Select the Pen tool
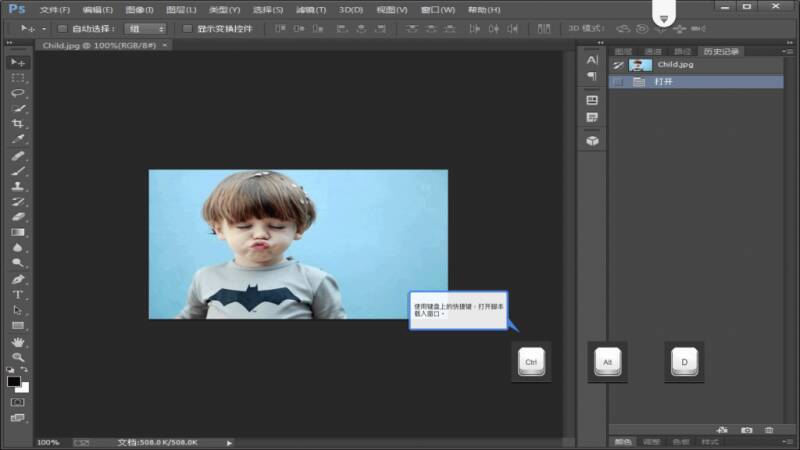Image resolution: width=800 pixels, height=450 pixels. click(18, 280)
